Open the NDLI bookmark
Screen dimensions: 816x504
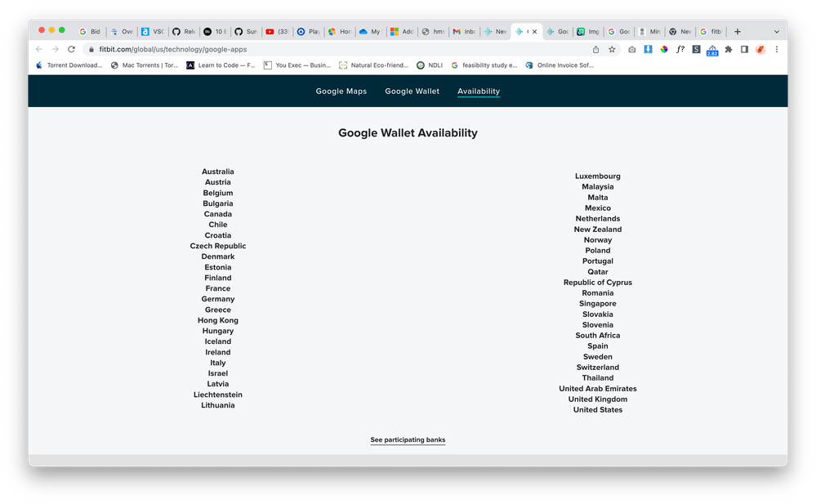429,65
